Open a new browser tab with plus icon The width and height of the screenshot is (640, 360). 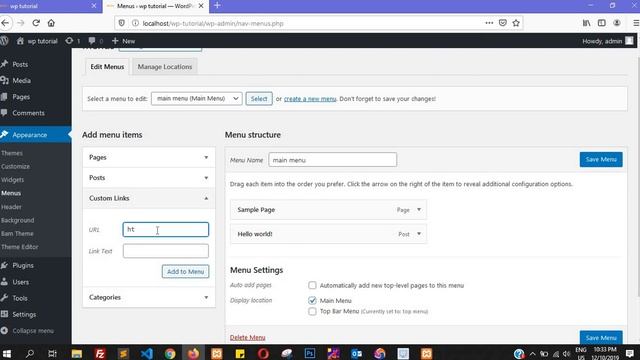coord(217,6)
